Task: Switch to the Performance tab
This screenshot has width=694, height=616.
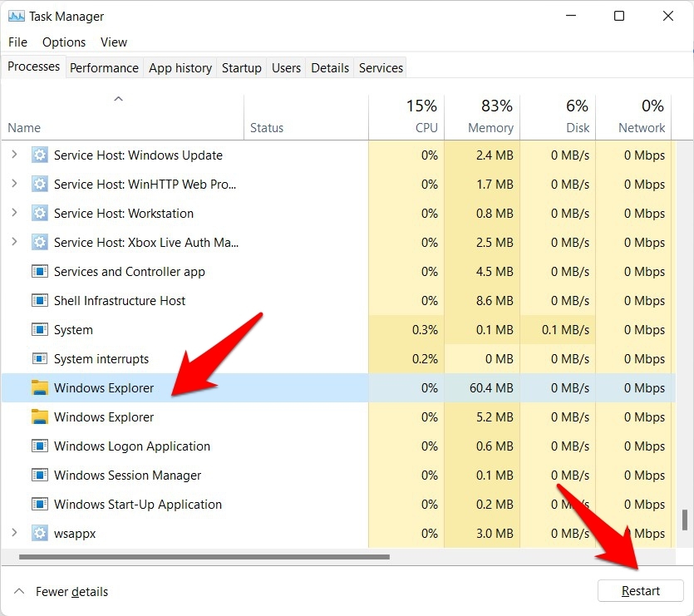Action: (x=104, y=68)
